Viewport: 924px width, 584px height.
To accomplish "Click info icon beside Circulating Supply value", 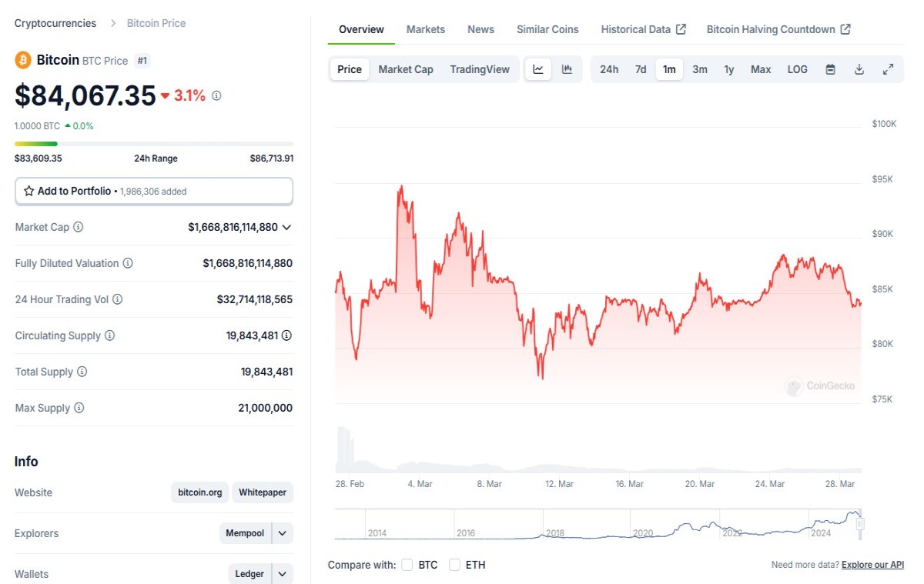I will pos(287,335).
